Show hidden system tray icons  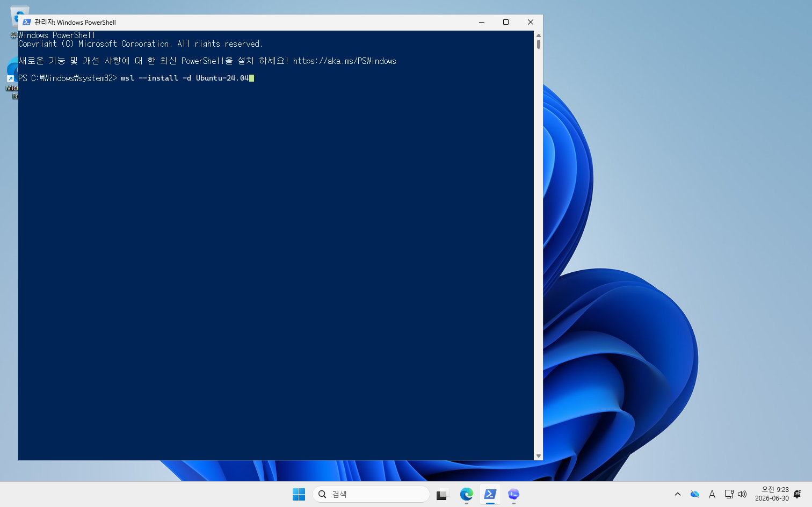coord(678,494)
